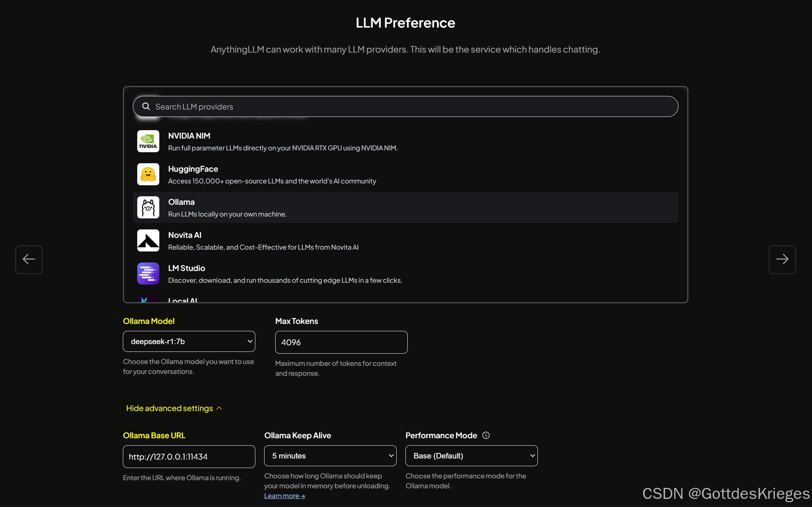Click the Ollama llama icon
The image size is (812, 507).
coord(148,207)
